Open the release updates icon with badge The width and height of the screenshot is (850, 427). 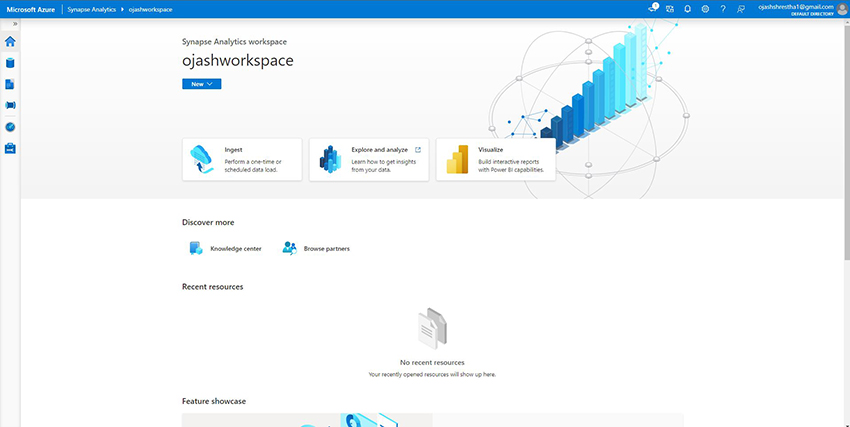click(x=653, y=8)
